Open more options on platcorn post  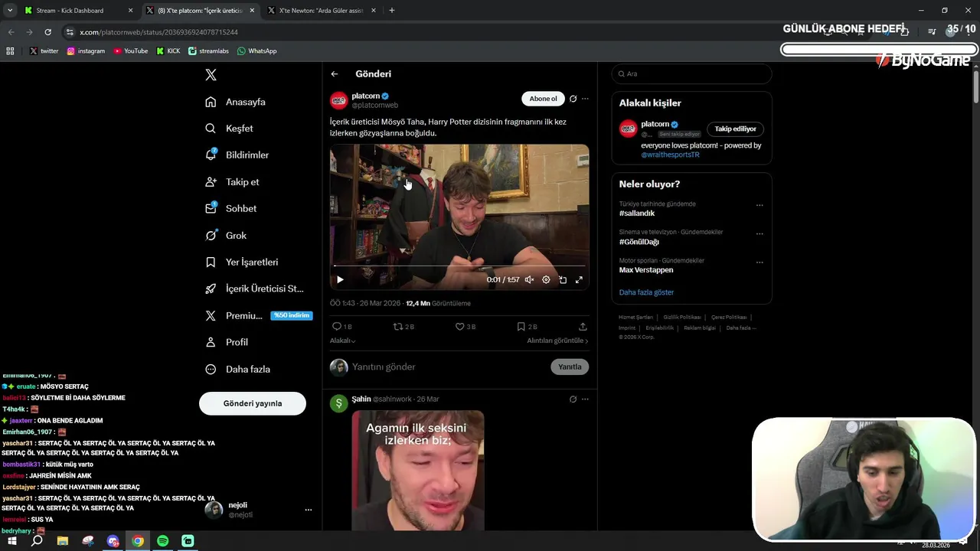(x=585, y=99)
